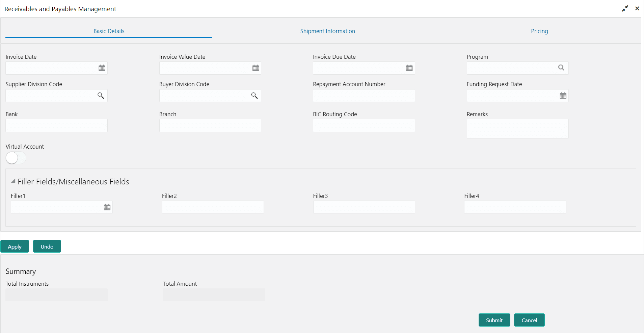Open the Filler1 calendar picker
Viewport: 644px width, 334px height.
click(107, 207)
